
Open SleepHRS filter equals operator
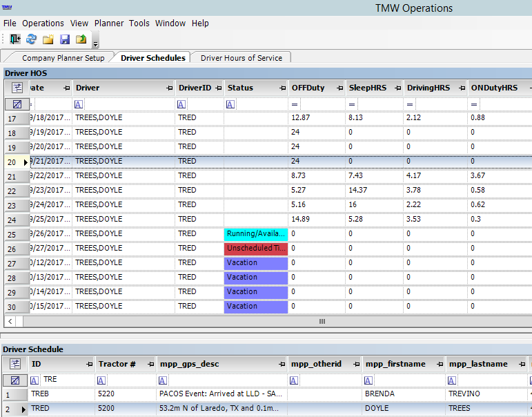(x=352, y=104)
